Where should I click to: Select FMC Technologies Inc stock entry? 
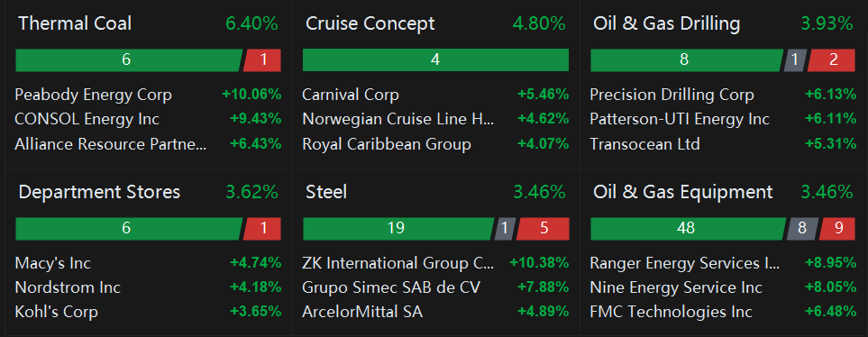[723, 312]
